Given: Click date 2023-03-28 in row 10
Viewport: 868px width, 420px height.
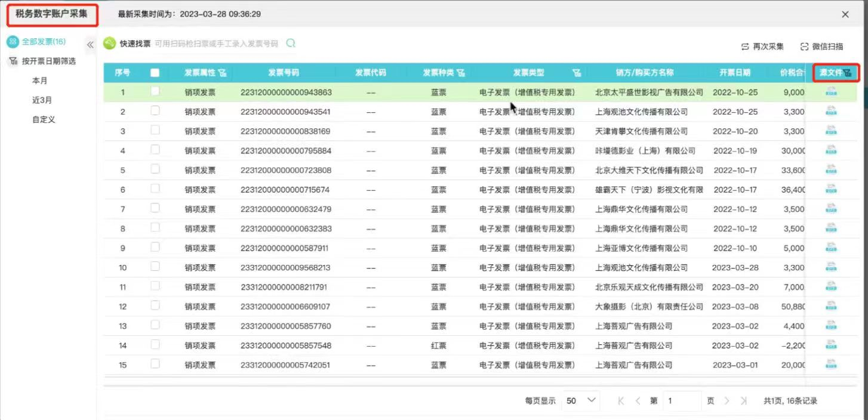Looking at the screenshot, I should [735, 268].
